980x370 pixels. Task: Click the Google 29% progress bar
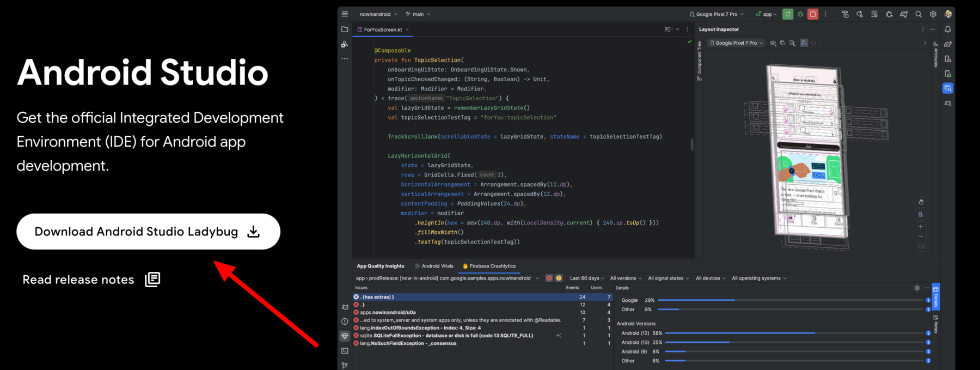792,300
